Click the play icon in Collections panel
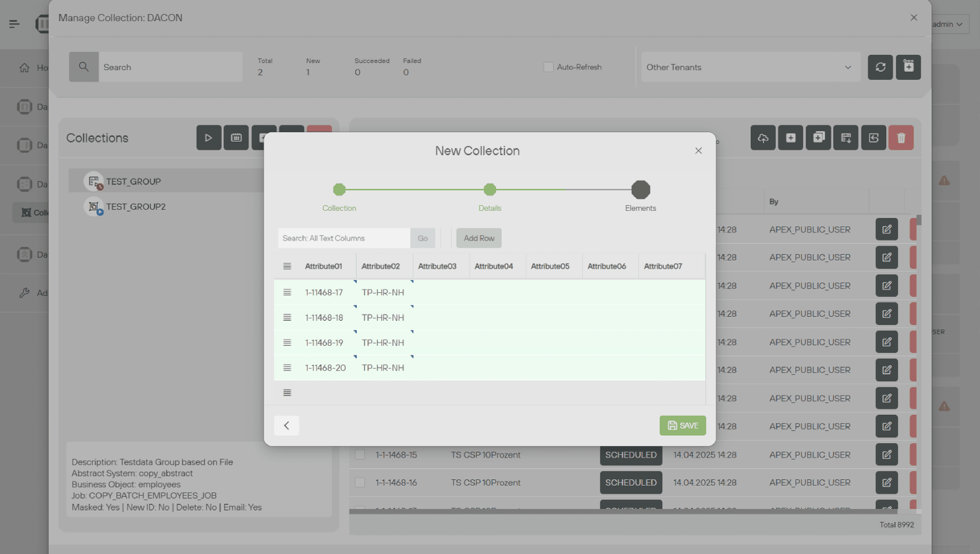 [x=209, y=137]
